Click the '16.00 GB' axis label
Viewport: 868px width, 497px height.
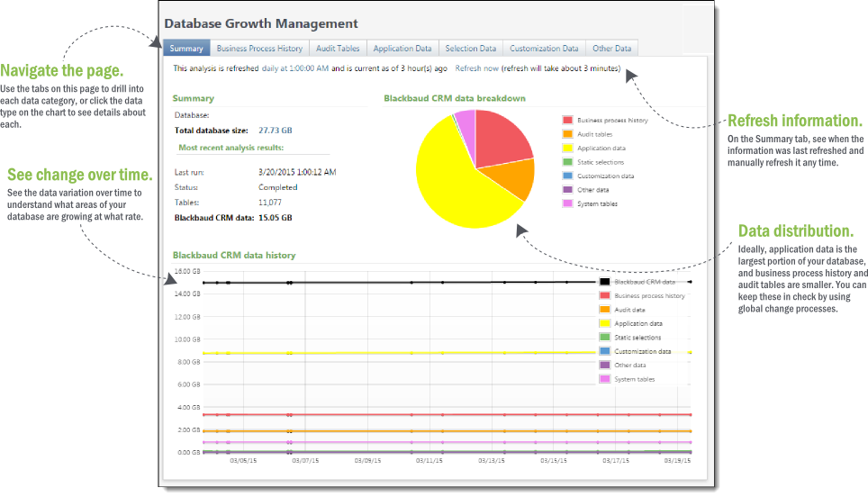[187, 271]
